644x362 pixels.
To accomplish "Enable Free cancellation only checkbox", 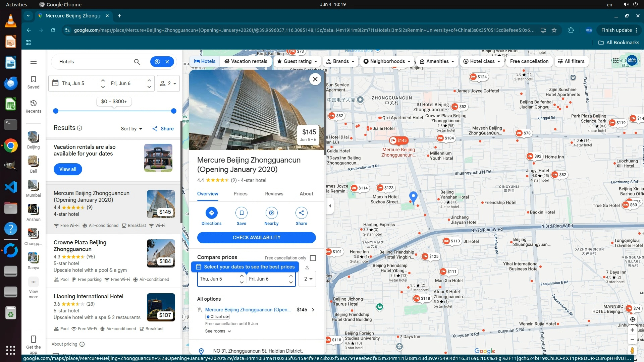I will tap(313, 258).
